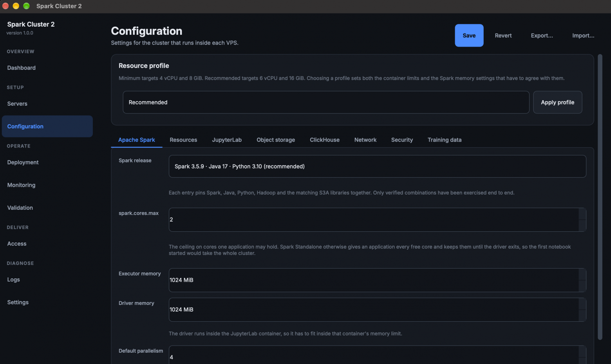Open Settings in the sidebar
This screenshot has width=611, height=364.
[x=47, y=303]
